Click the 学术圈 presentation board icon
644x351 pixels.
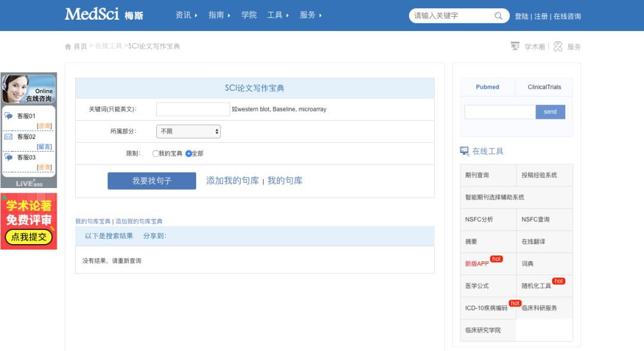pyautogui.click(x=514, y=46)
